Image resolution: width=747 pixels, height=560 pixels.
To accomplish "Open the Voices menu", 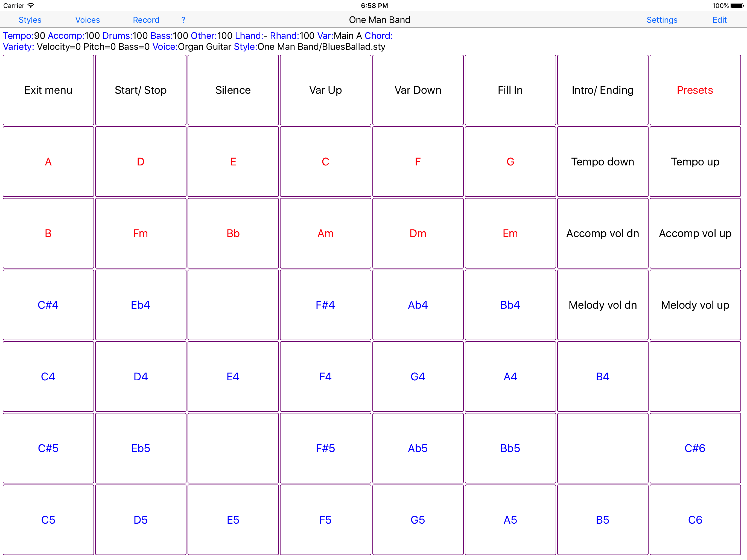I will point(87,20).
